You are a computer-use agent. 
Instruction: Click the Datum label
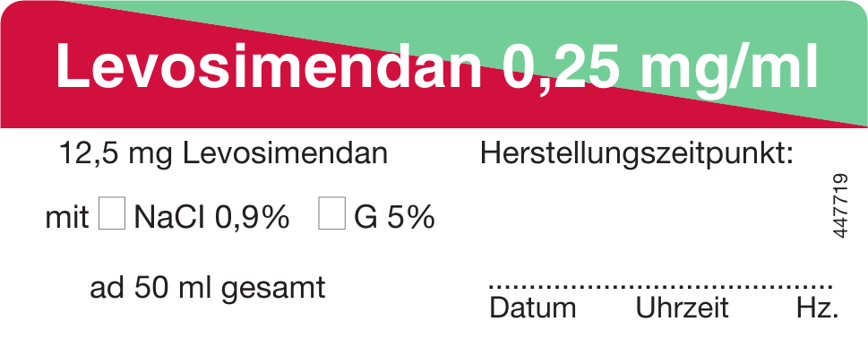pyautogui.click(x=533, y=309)
